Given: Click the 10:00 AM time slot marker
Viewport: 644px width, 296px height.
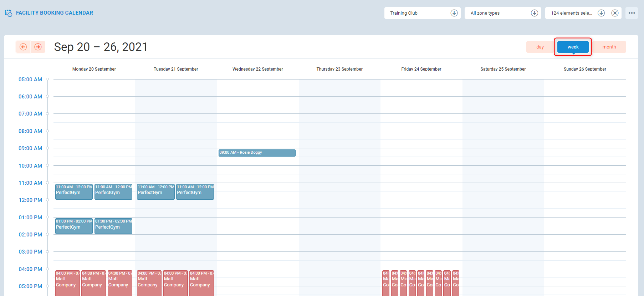Looking at the screenshot, I should [x=47, y=165].
